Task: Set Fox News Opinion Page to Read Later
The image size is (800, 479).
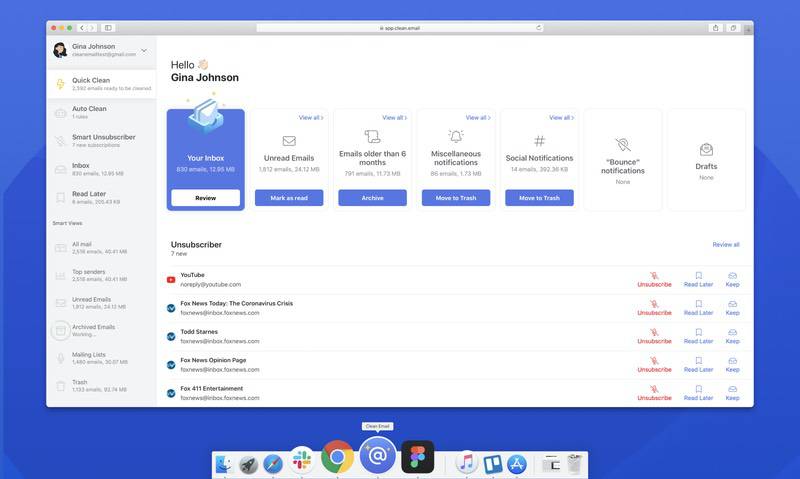Action: pyautogui.click(x=698, y=365)
